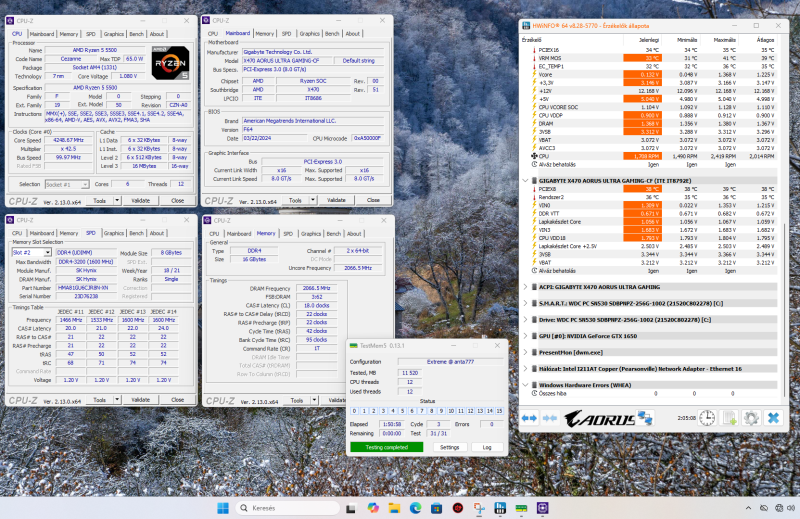Open Graphics tab in CPU-Z Mainboard window
The image size is (800, 519).
[x=309, y=34]
